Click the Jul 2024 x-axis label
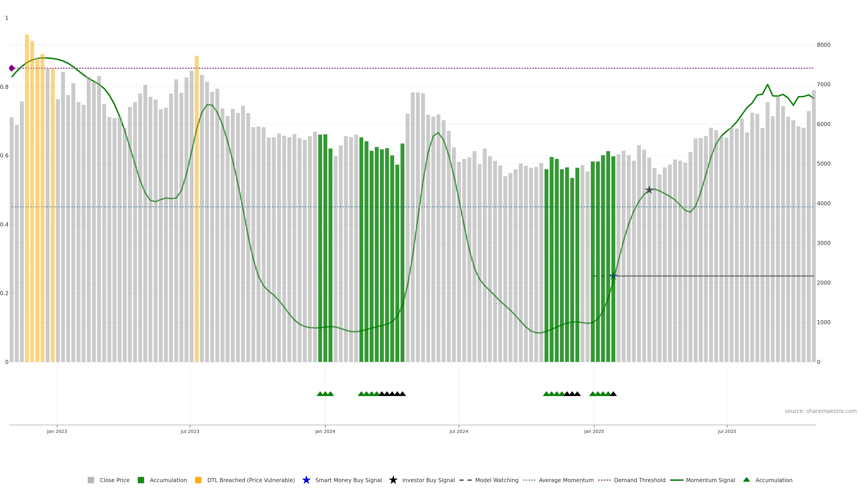The image size is (868, 488). tap(459, 431)
